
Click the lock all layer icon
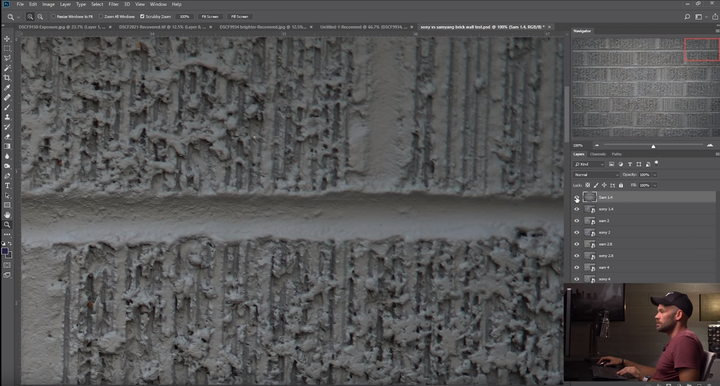pos(621,185)
